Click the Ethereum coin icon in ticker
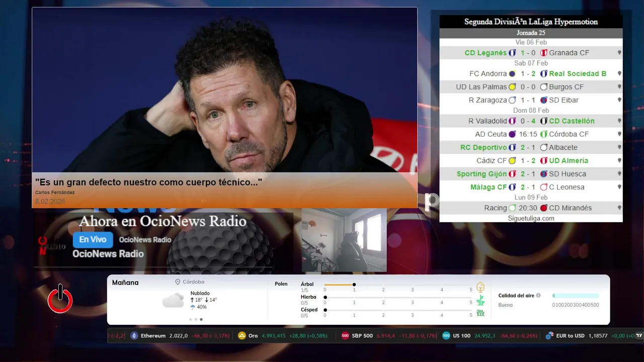 tap(134, 336)
